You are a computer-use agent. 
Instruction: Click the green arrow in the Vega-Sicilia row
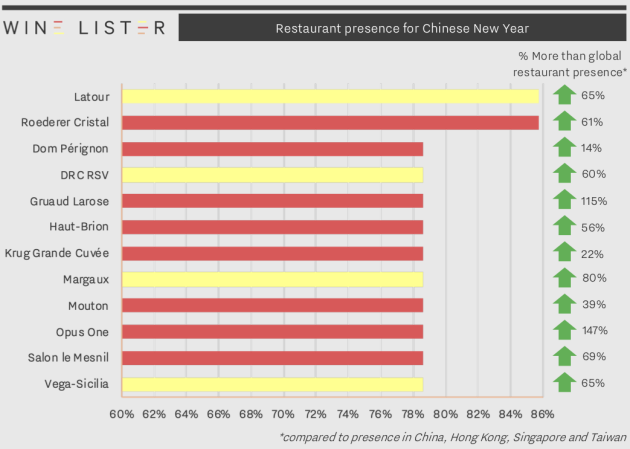(x=565, y=382)
